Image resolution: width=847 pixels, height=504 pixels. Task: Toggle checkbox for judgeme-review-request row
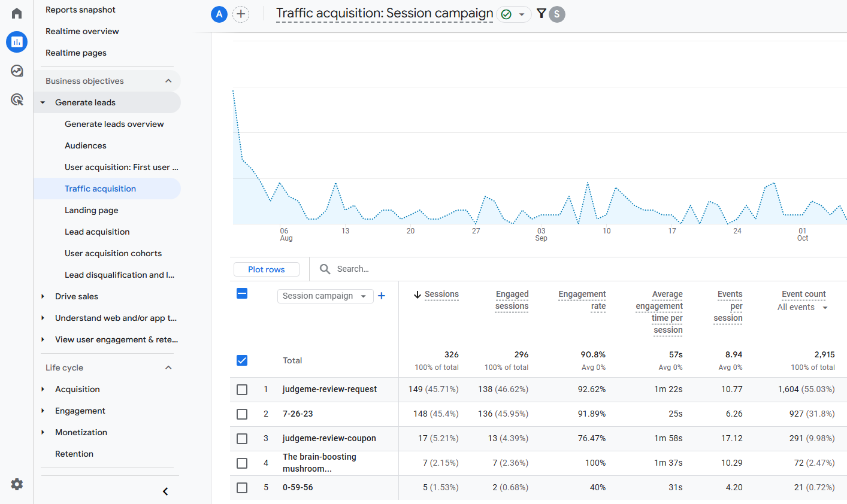(242, 390)
